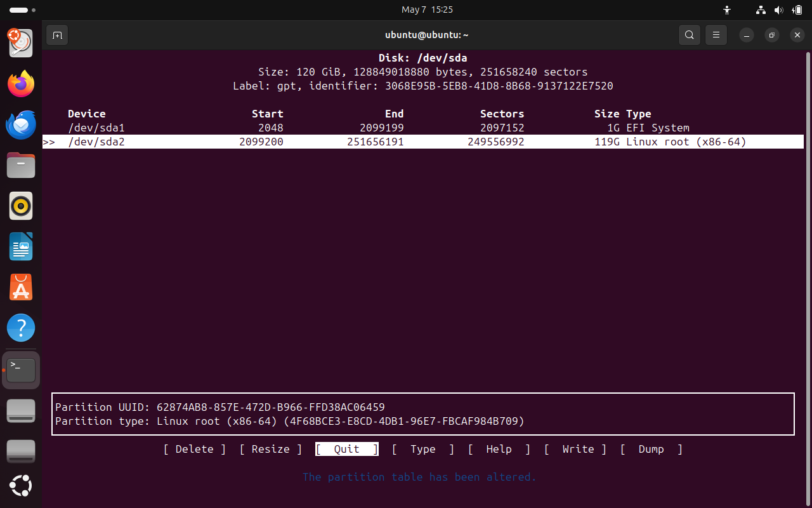Viewport: 812px width, 508px height.
Task: Open the Files app from the dock
Action: click(21, 165)
